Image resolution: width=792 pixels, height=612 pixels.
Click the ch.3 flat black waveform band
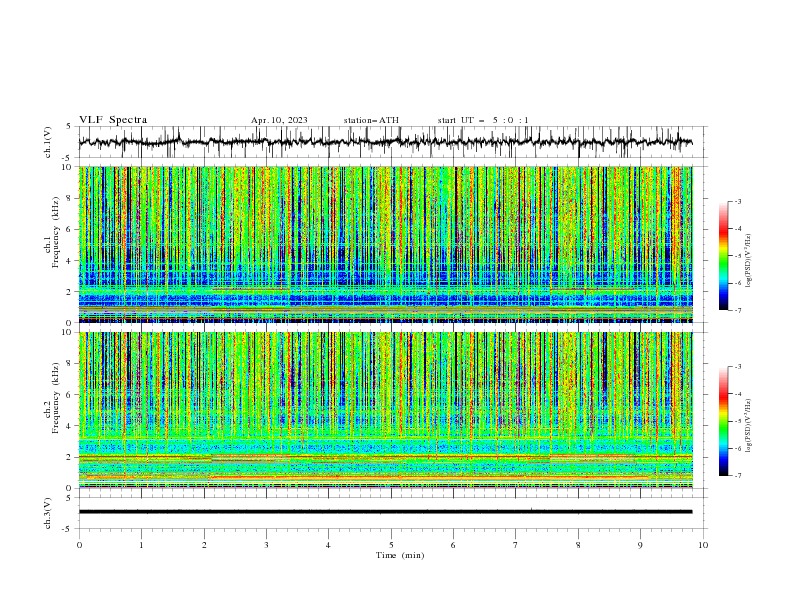point(385,512)
